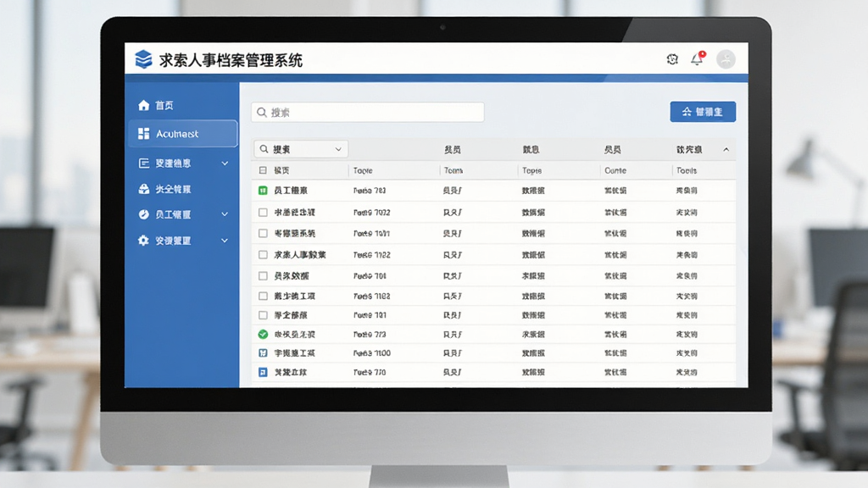Image resolution: width=868 pixels, height=488 pixels.
Task: Click the magnifier icon in the table filter box
Action: [264, 149]
